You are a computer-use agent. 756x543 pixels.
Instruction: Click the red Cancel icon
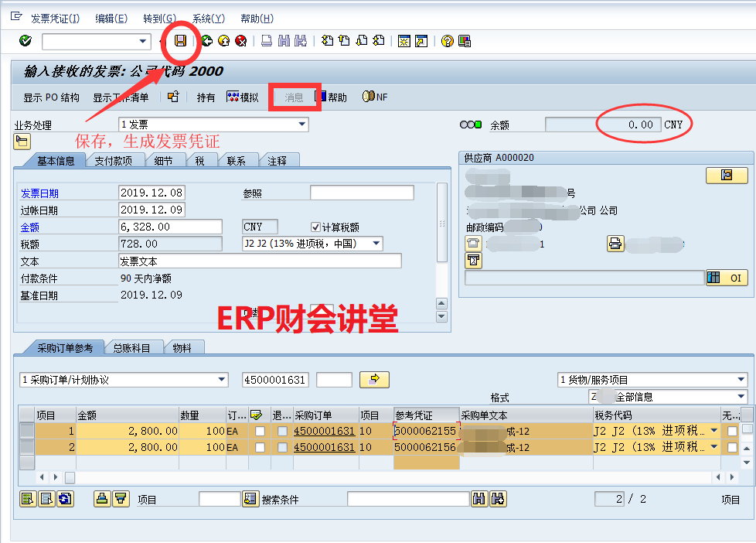[240, 41]
